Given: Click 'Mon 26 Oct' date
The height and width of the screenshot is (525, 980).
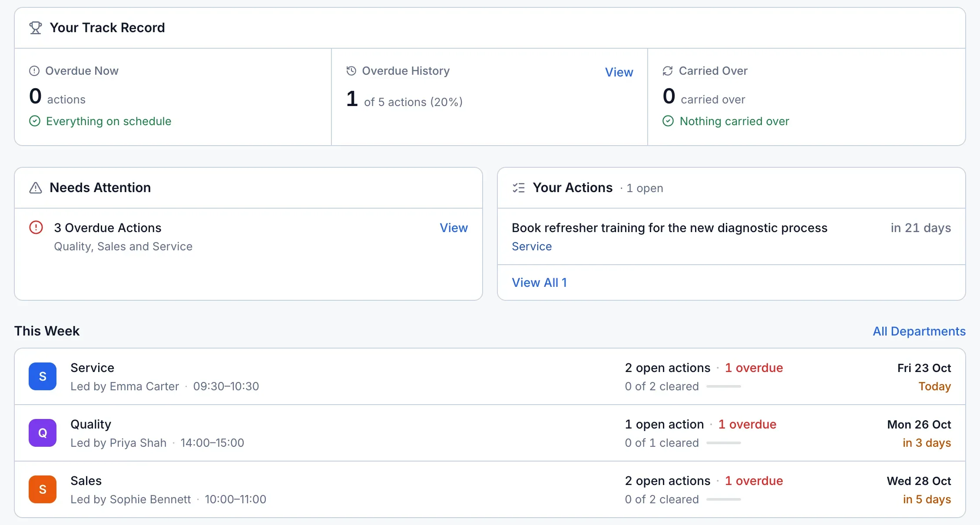Looking at the screenshot, I should [919, 425].
